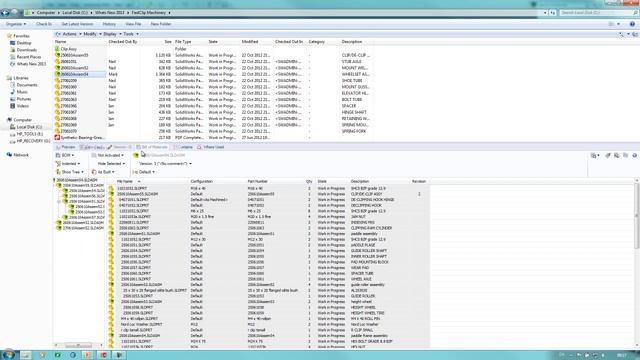Open the Not Activated dropdown
Image resolution: width=640 pixels, height=360 pixels.
[108, 156]
